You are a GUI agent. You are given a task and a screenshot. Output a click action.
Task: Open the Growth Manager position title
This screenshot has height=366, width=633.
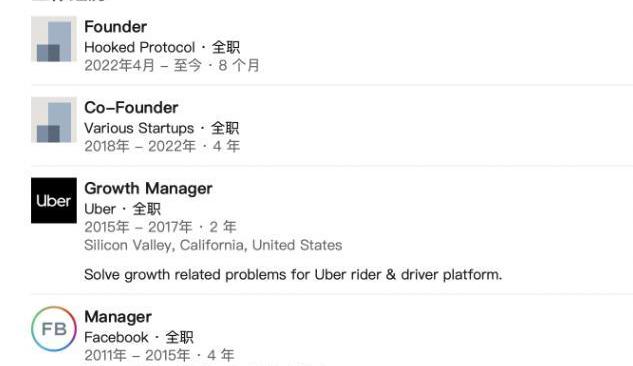[x=148, y=189]
